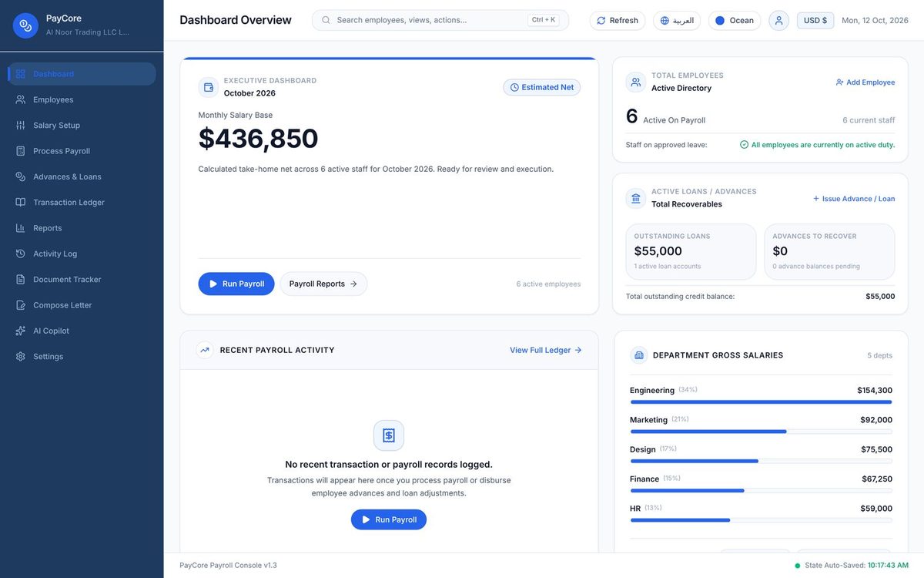This screenshot has width=924, height=578.
Task: Click the executive dashboard wallet icon
Action: (209, 87)
